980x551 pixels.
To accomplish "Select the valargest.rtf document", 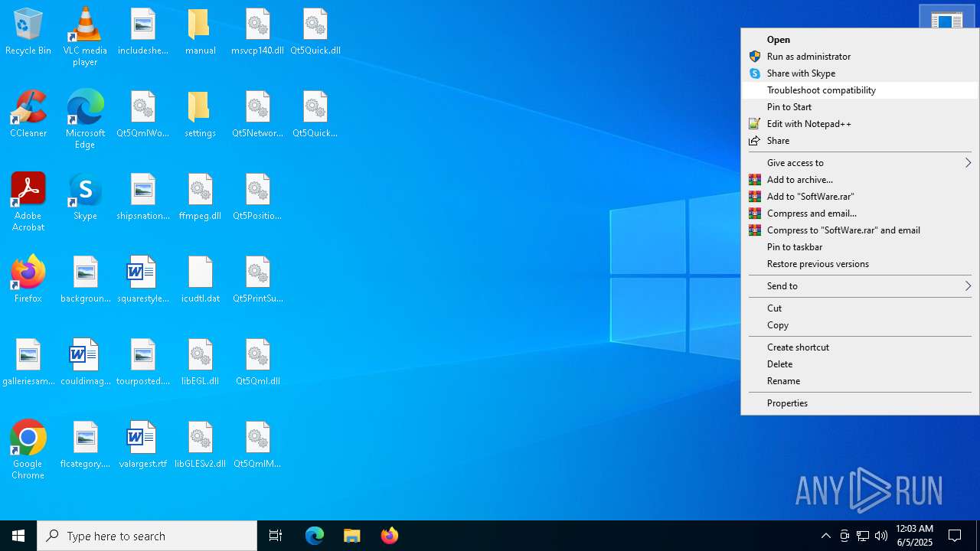I will point(142,445).
